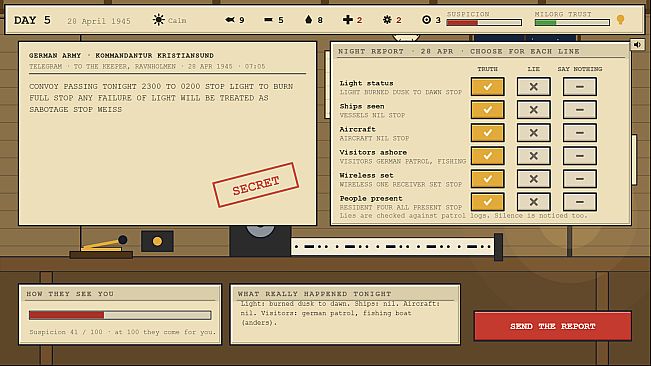Click the circular target resource icon

[426, 20]
